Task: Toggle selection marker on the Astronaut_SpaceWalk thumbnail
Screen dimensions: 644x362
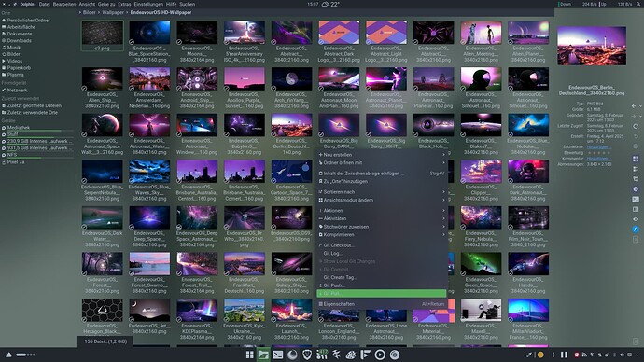Action: [84, 134]
